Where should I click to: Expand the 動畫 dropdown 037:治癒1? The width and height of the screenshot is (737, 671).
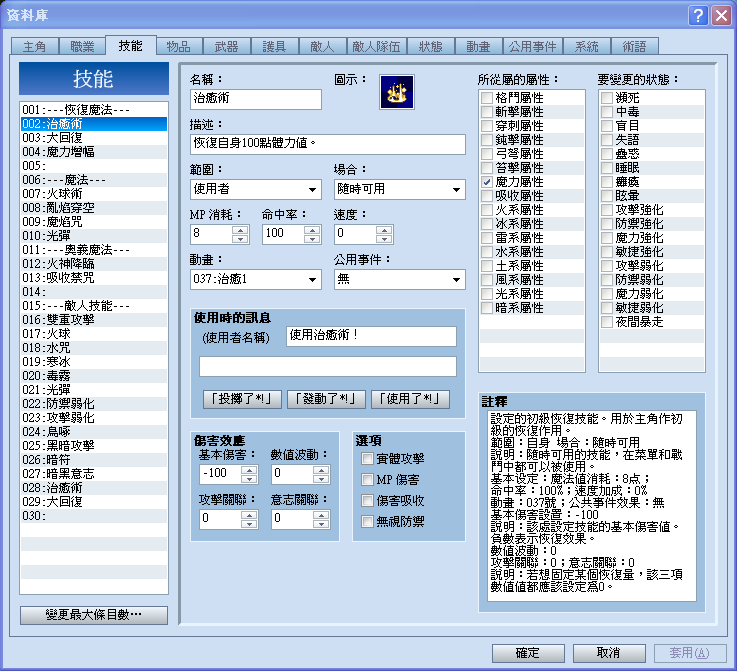[x=256, y=280]
